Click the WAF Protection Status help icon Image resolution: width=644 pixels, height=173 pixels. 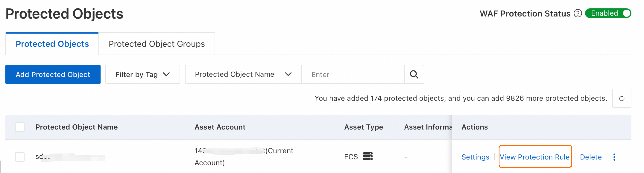click(x=578, y=13)
